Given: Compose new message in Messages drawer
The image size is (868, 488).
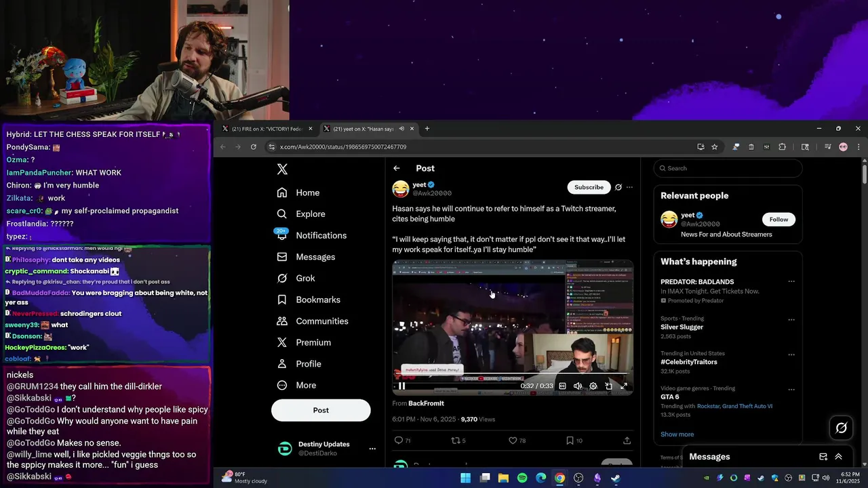Looking at the screenshot, I should [823, 457].
